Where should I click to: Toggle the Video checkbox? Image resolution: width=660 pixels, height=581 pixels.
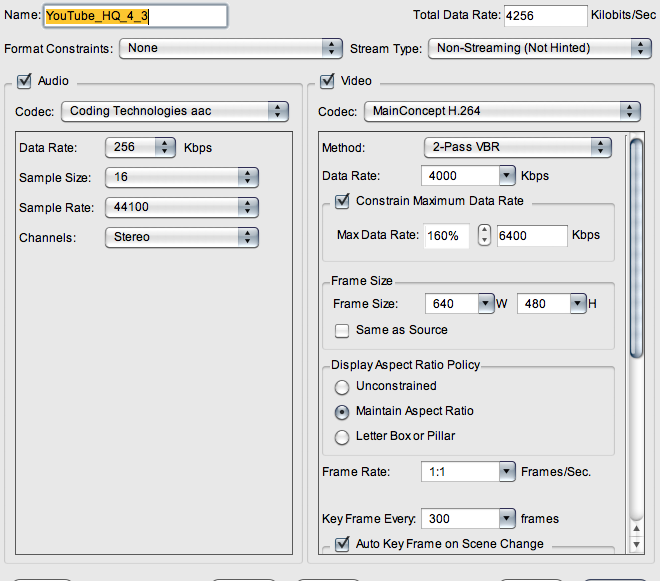327,81
